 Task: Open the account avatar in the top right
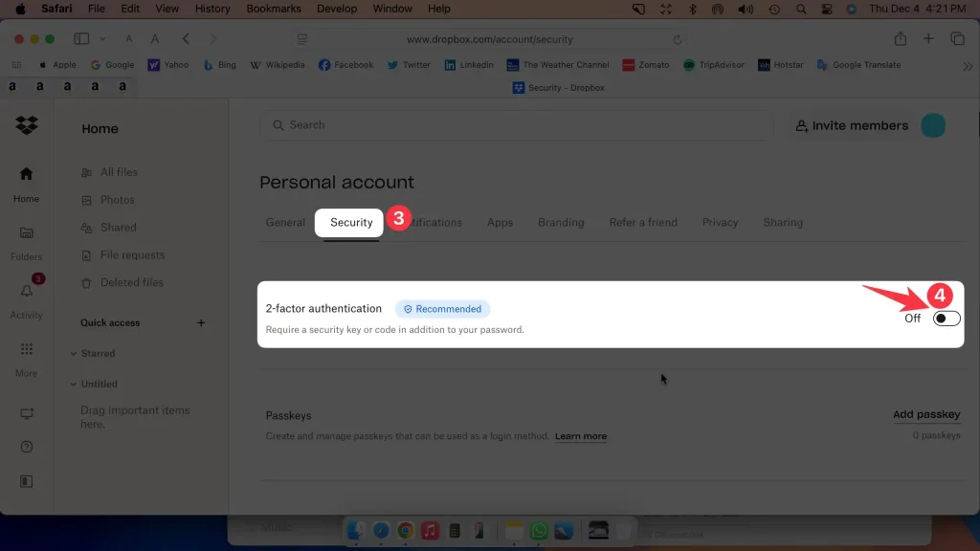(933, 125)
